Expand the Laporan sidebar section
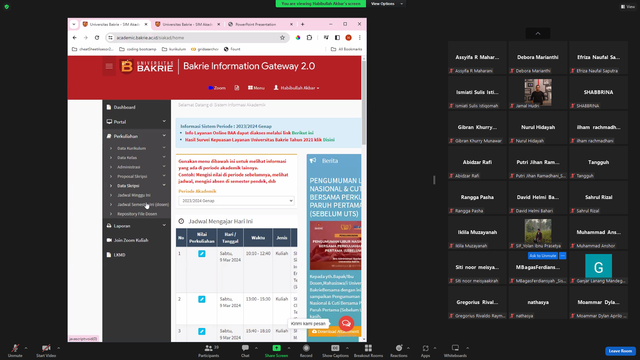Screen dimensions: 640x360 coord(136,226)
